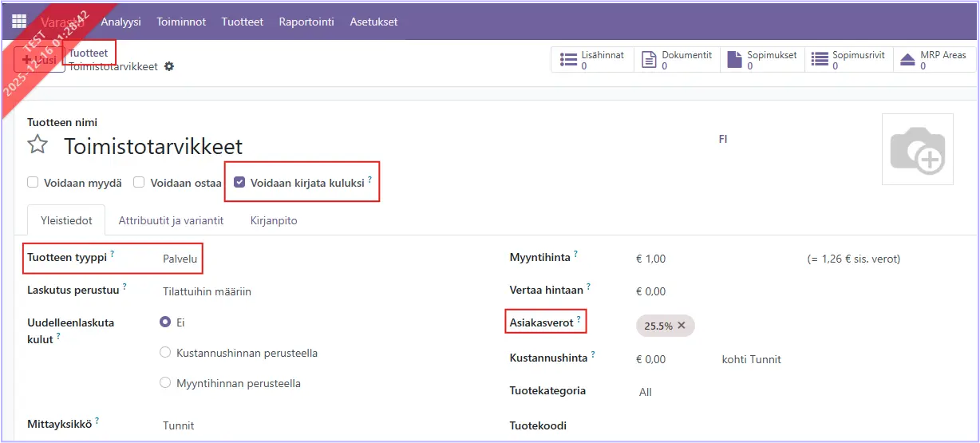Open the apps grid menu icon
This screenshot has height=443, width=980.
[x=19, y=22]
